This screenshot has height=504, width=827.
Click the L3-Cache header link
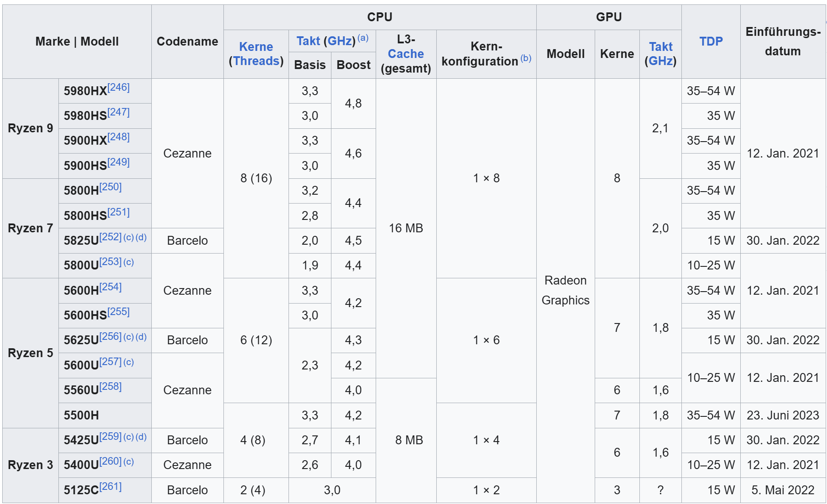406,54
